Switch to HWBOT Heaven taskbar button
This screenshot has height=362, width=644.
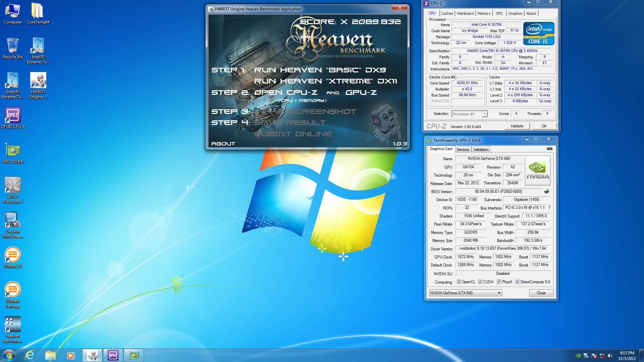[x=92, y=355]
